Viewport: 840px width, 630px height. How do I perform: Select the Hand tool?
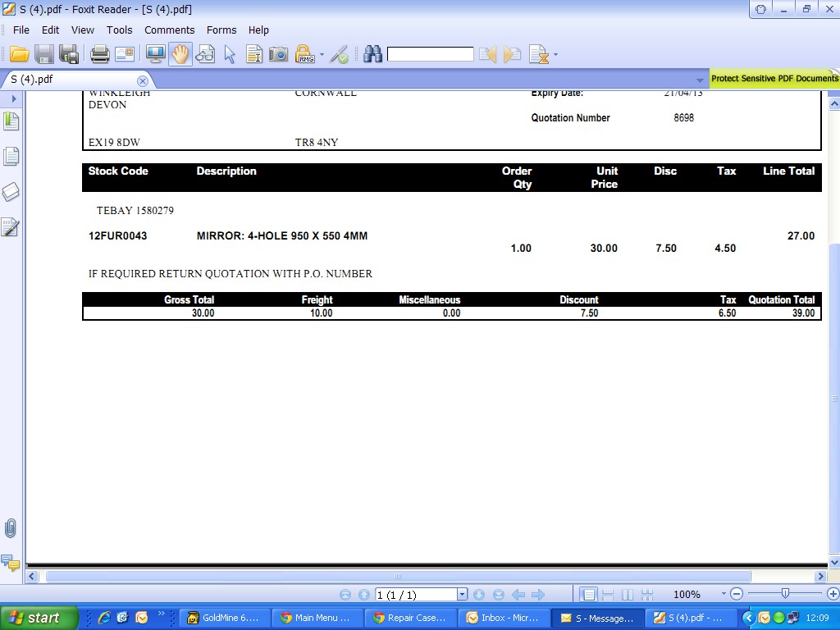tap(180, 55)
